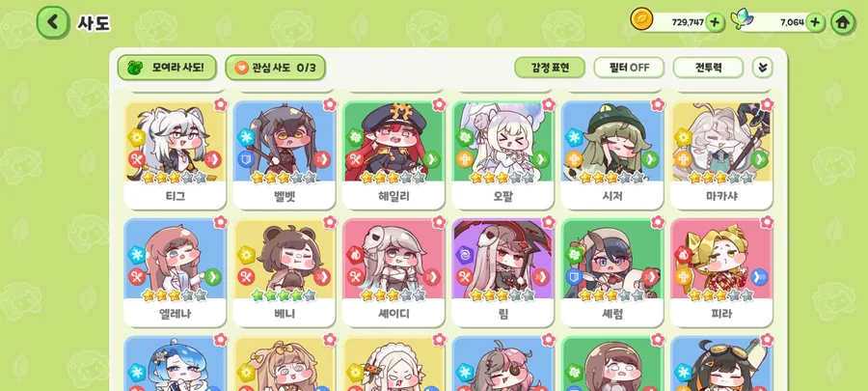The width and height of the screenshot is (868, 391).
Task: Toggle the flower favorite mark on 마카샤
Action: (x=767, y=104)
